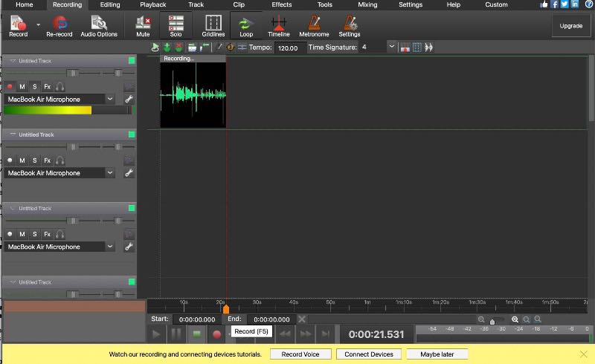Mute the first track with M button
The height and width of the screenshot is (364, 595).
(22, 87)
